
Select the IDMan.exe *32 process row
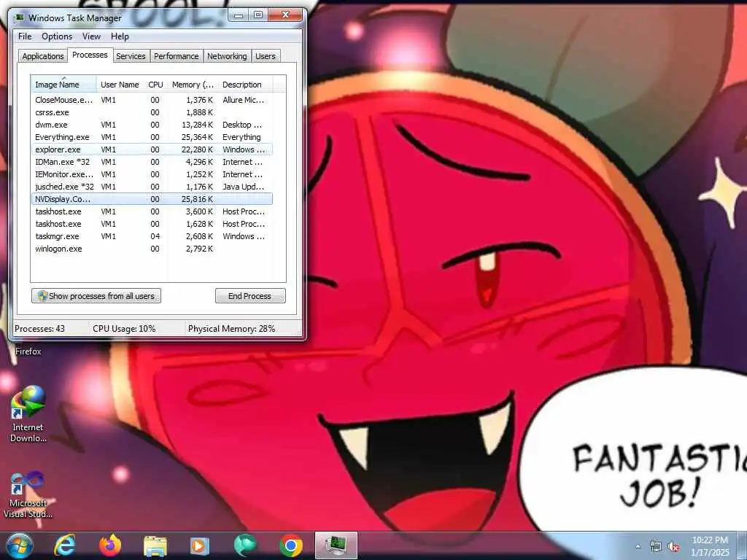pos(152,162)
